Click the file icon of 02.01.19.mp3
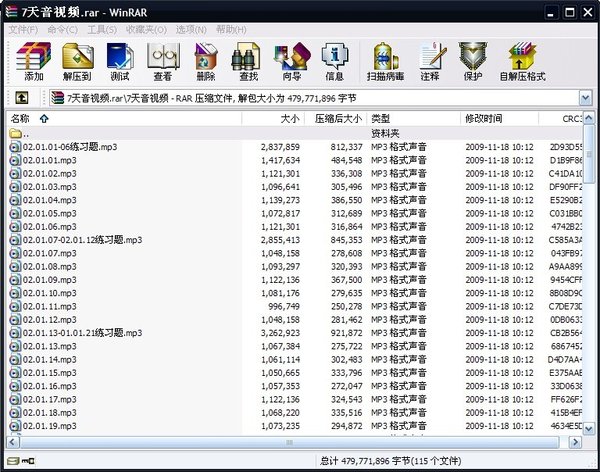This screenshot has height=472, width=600. coord(15,426)
